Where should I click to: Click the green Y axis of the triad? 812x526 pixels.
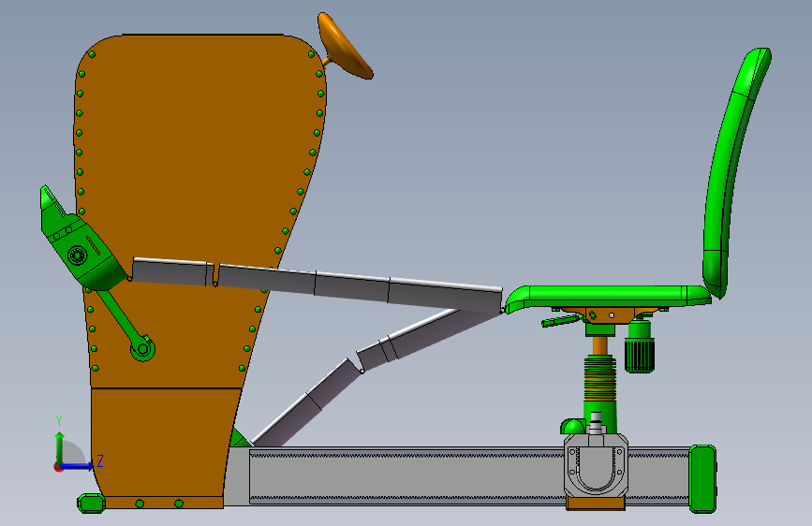[x=60, y=447]
